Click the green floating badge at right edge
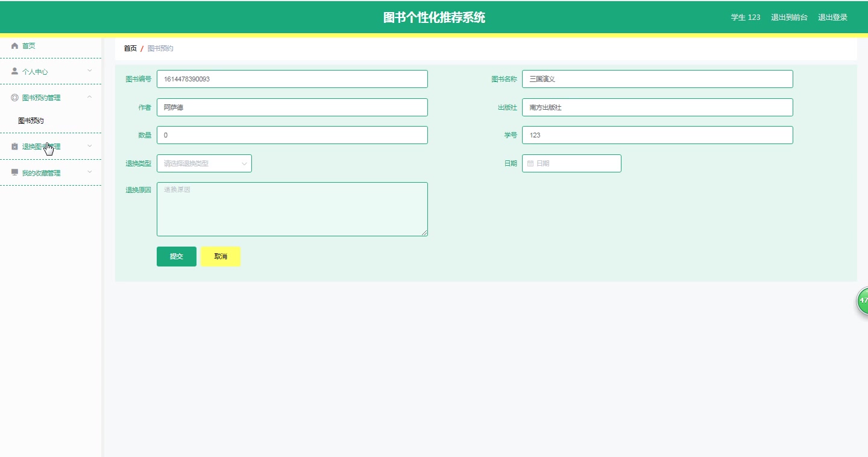This screenshot has height=457, width=868. (x=863, y=300)
